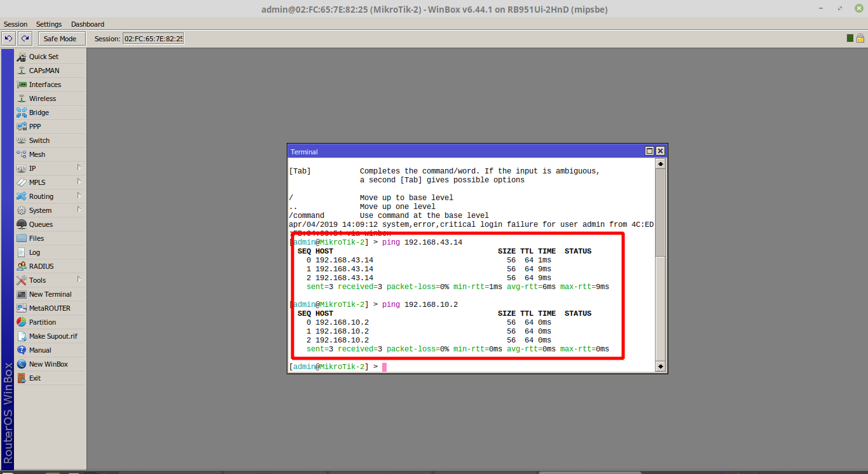
Task: Open the Bridge icon
Action: coord(22,112)
